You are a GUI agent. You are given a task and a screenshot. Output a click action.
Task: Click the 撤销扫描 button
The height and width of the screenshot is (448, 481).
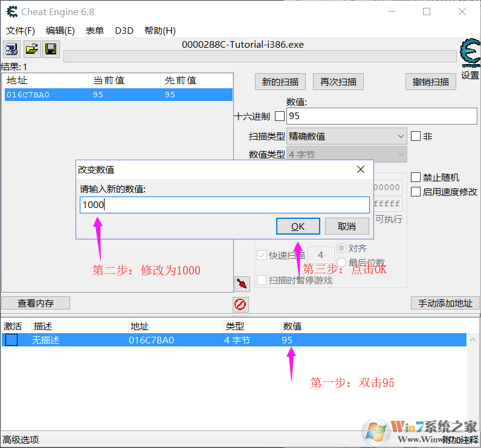tap(431, 82)
